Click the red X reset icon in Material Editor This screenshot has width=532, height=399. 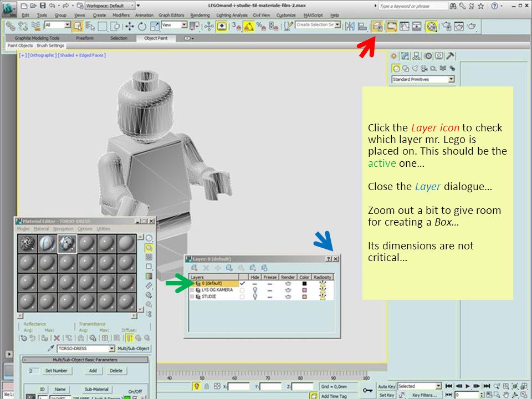57,338
